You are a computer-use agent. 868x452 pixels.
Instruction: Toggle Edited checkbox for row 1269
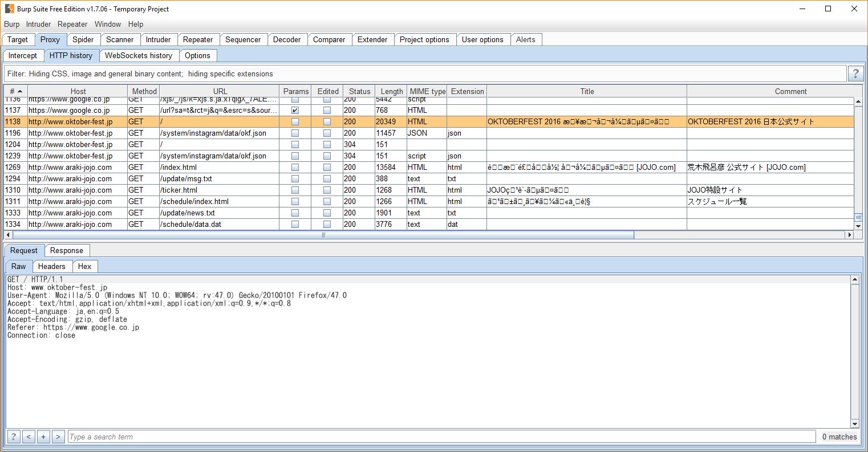pos(327,167)
